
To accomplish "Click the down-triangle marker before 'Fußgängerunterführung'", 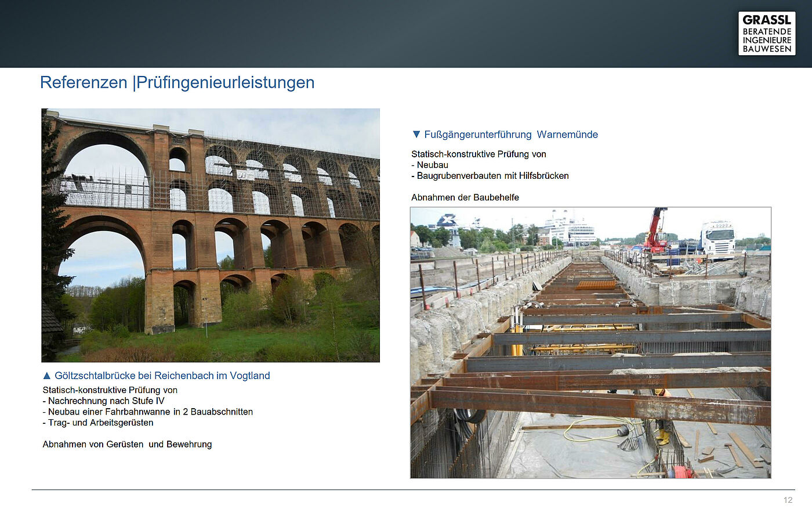I will click(x=416, y=134).
